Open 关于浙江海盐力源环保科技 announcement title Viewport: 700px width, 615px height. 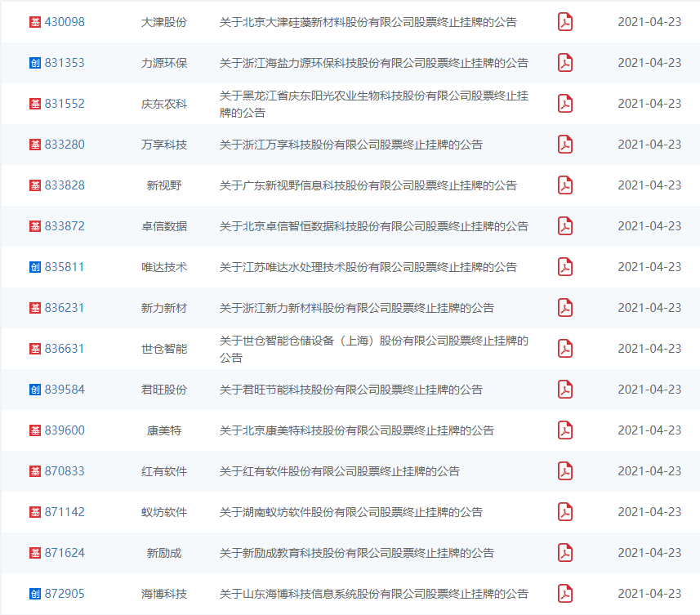(374, 63)
